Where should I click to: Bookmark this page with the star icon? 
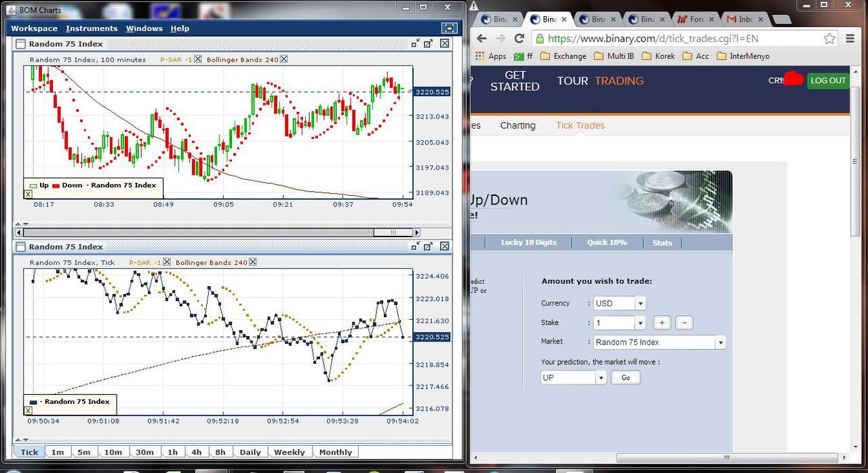pyautogui.click(x=829, y=39)
